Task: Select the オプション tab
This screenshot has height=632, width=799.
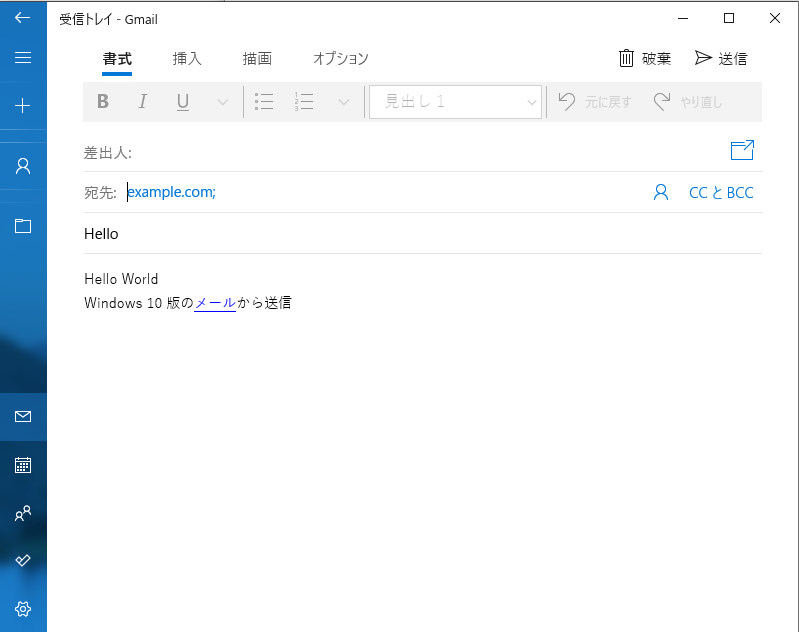Action: point(340,59)
